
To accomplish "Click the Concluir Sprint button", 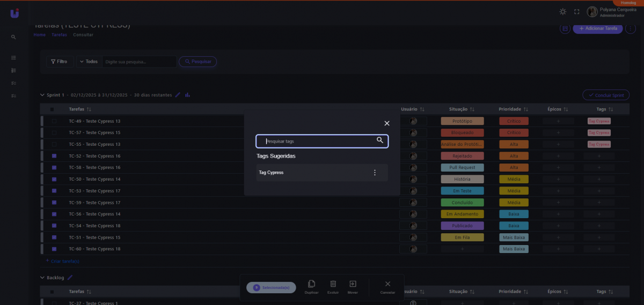I will (605, 95).
